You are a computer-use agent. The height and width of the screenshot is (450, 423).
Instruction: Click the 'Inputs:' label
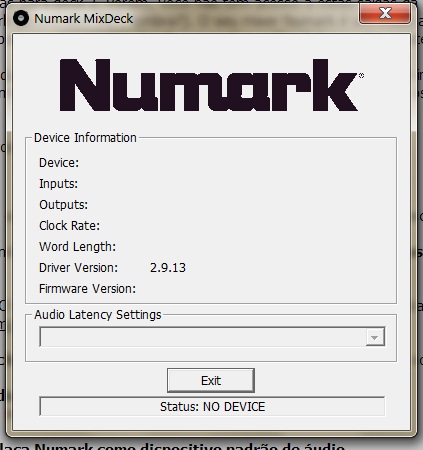coord(58,184)
